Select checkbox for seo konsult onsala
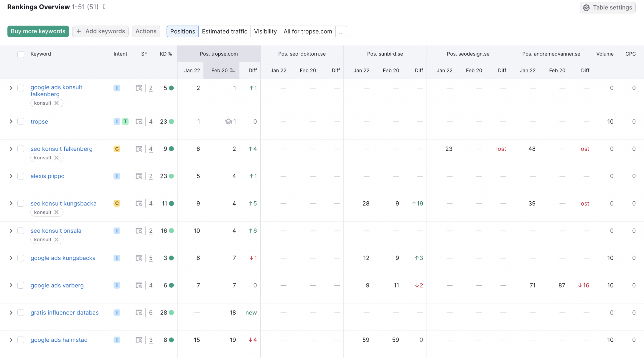This screenshot has width=644, height=358. coord(21,231)
